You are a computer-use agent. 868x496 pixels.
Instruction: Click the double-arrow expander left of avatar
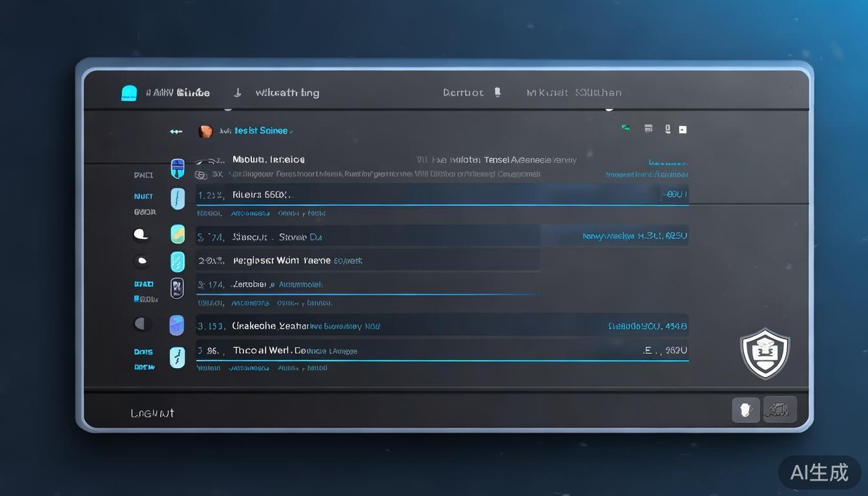click(x=176, y=131)
